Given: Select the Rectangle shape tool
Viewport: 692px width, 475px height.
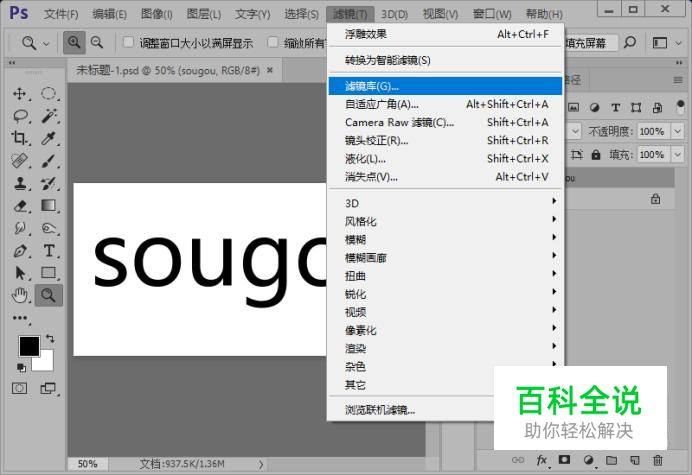Looking at the screenshot, I should (x=48, y=273).
